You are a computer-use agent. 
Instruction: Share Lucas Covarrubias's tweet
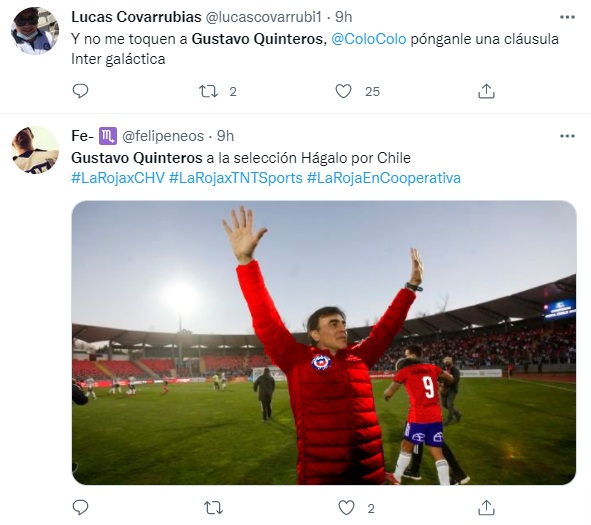(x=486, y=91)
